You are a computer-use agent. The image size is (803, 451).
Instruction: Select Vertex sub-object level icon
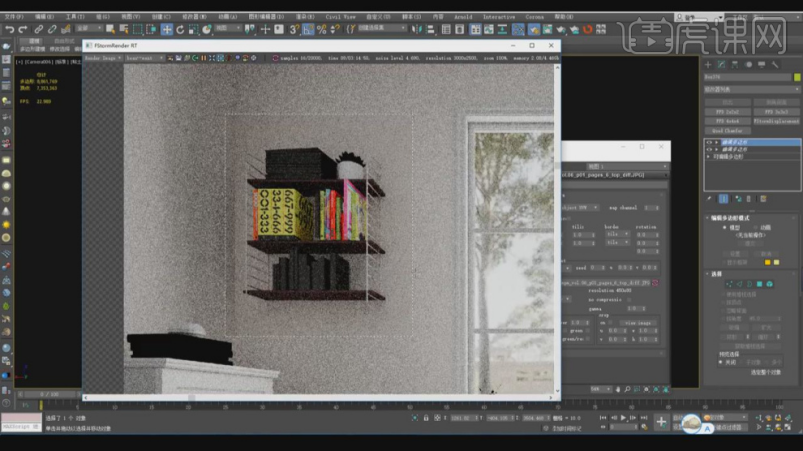coord(729,284)
